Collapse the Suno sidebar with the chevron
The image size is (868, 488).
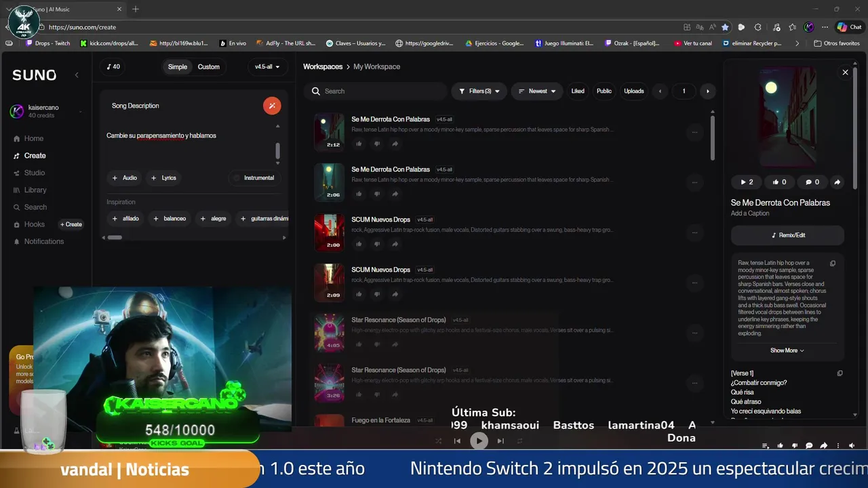click(77, 75)
